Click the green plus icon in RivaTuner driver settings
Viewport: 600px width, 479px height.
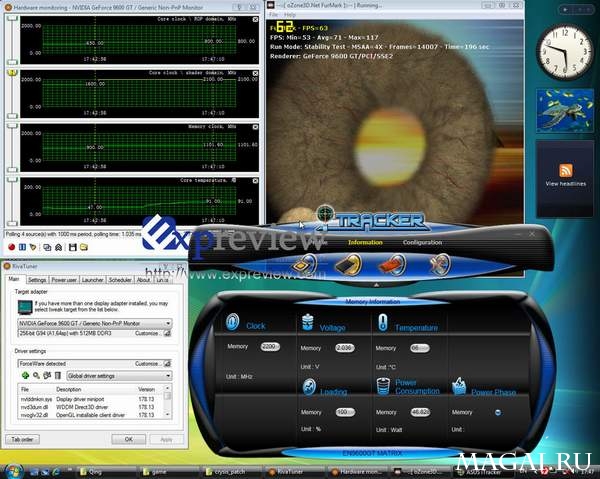click(x=25, y=376)
